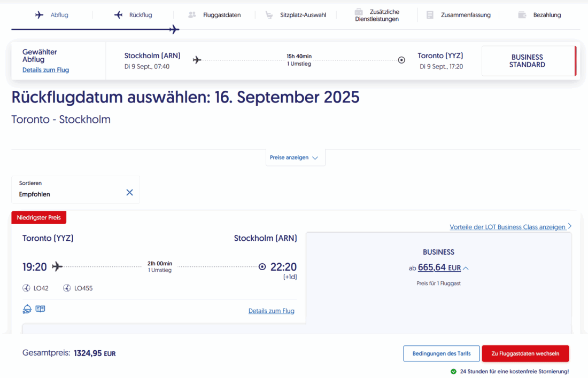Open Details zum Flug for selected departure
The image size is (588, 378).
45,70
